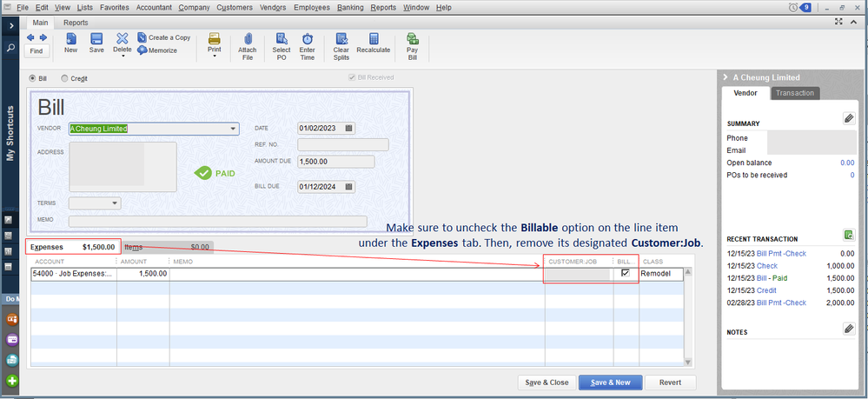Click the Revert button

pyautogui.click(x=671, y=382)
